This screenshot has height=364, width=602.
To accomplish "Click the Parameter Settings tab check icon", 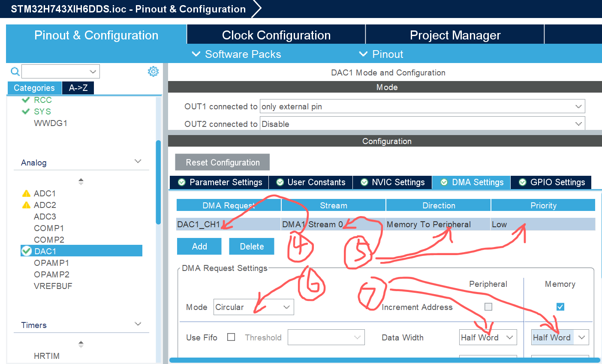I will point(182,182).
